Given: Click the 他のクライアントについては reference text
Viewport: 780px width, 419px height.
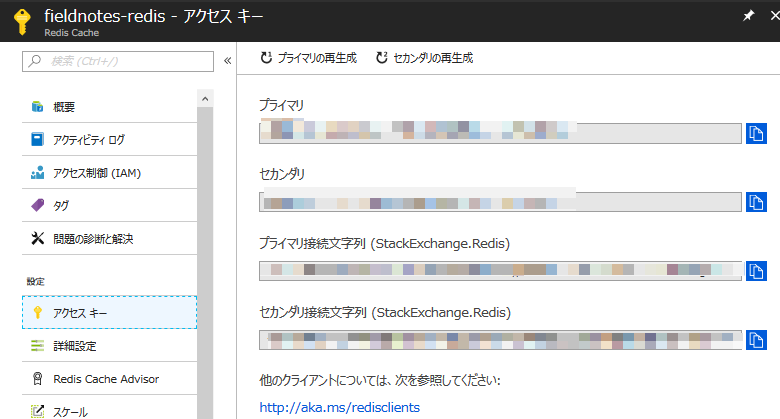Looking at the screenshot, I should click(380, 380).
